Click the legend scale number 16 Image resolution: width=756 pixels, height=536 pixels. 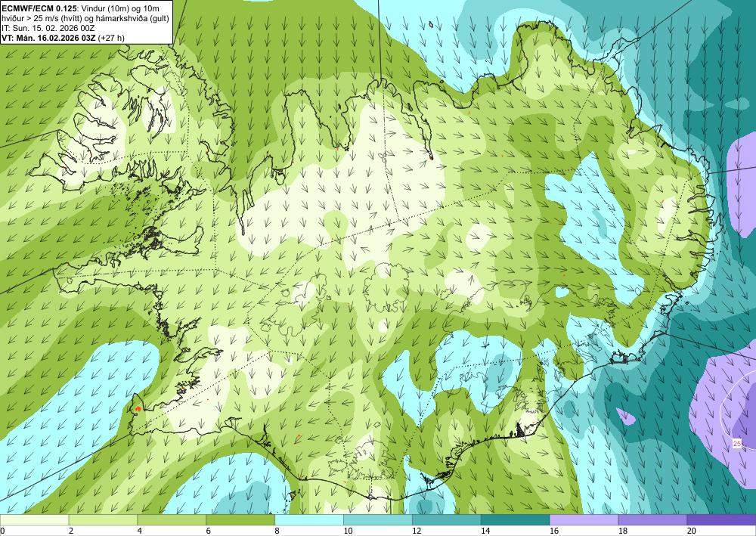click(554, 531)
